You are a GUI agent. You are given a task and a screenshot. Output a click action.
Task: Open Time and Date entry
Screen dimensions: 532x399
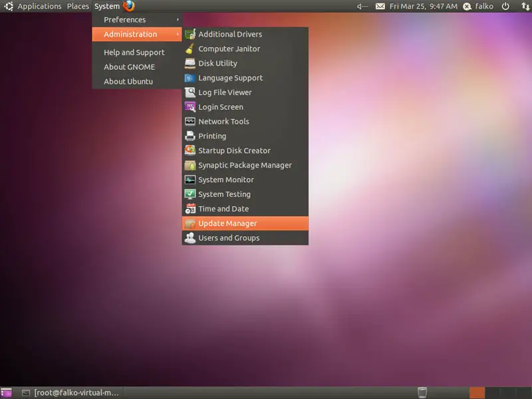tap(245, 209)
